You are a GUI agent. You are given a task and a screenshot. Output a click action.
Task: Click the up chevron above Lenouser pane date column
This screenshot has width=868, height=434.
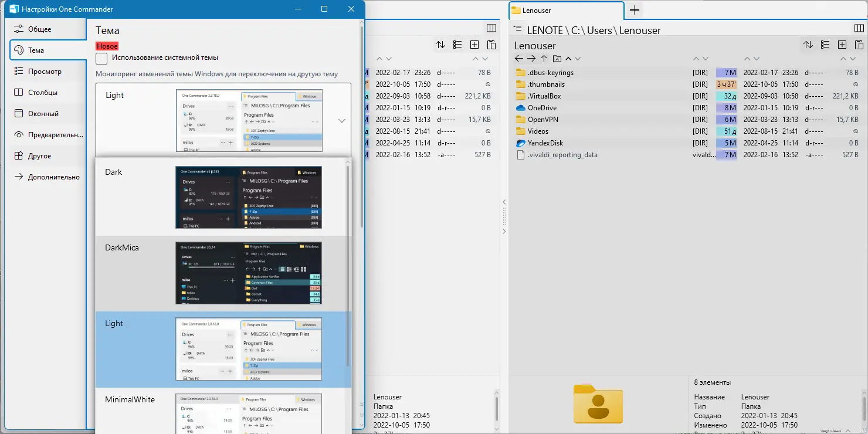pos(747,59)
